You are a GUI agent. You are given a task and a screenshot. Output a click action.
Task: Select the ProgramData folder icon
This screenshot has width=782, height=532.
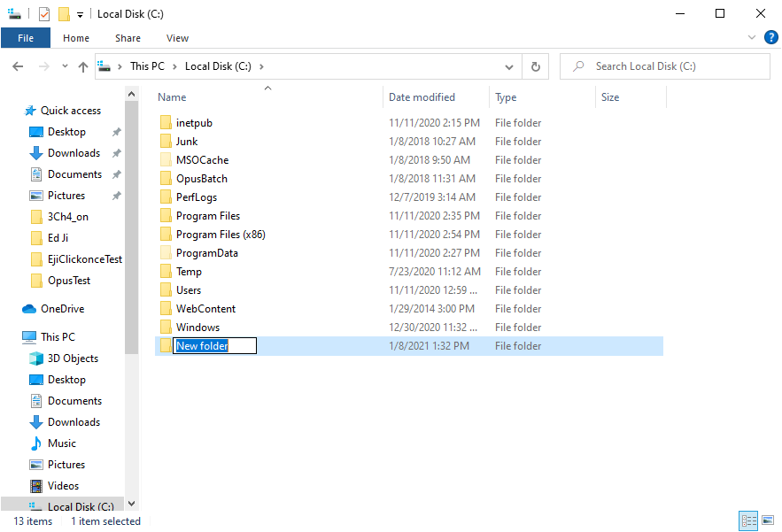click(166, 253)
